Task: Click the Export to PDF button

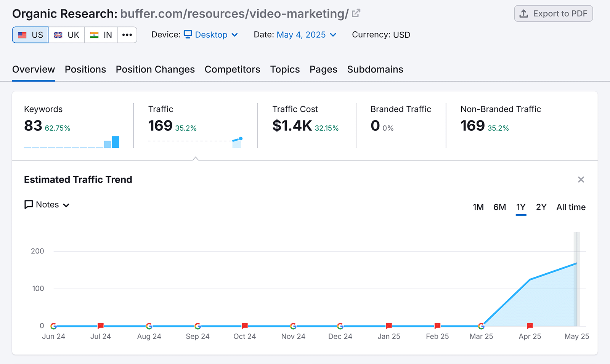Action: point(553,13)
